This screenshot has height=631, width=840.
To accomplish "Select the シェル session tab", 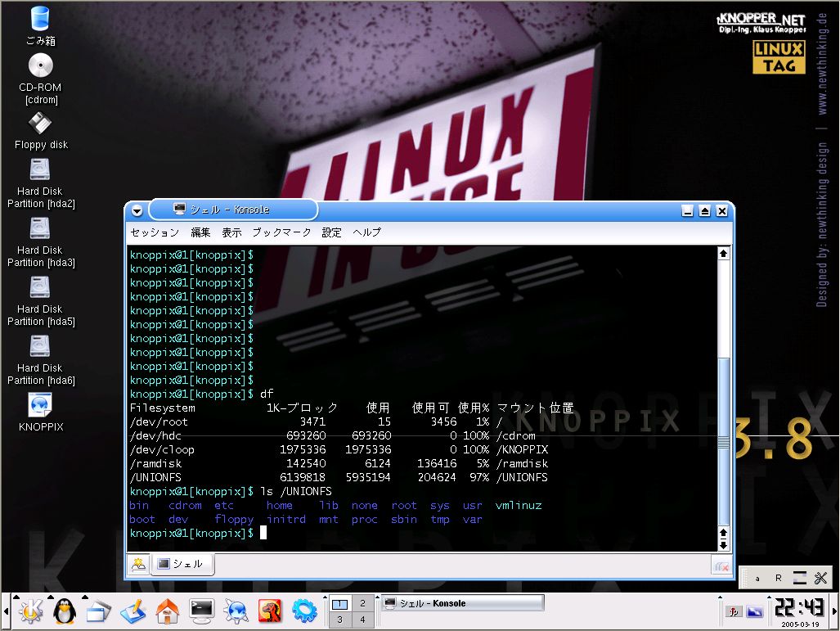I will click(182, 564).
